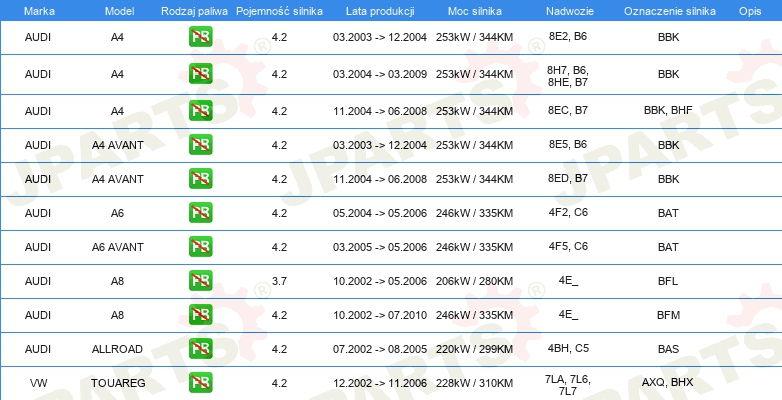This screenshot has height=400, width=782.
Task: Click the 4F2, C6 body cell
Action: pyautogui.click(x=568, y=212)
